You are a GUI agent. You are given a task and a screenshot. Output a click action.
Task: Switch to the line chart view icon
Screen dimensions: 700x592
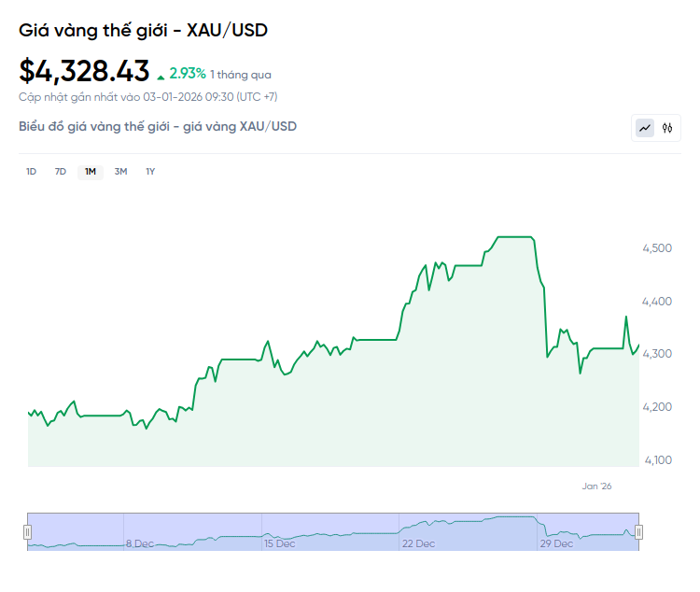[645, 128]
